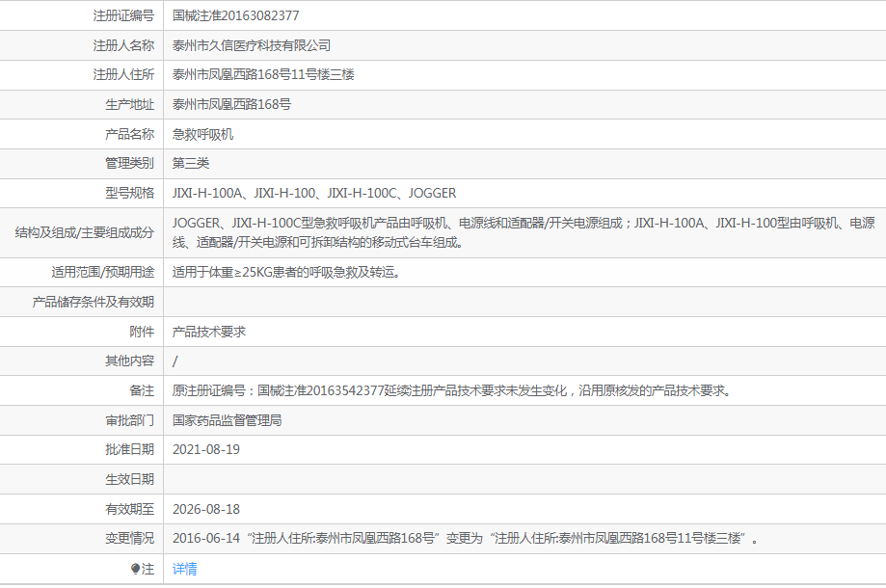Select registrant name 泰州市久信医疗科技有限公司

pos(252,45)
